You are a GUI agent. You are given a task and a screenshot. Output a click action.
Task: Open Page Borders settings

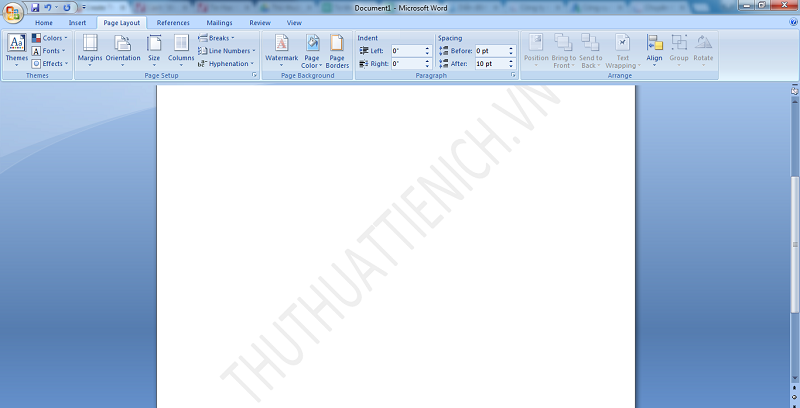pyautogui.click(x=338, y=48)
